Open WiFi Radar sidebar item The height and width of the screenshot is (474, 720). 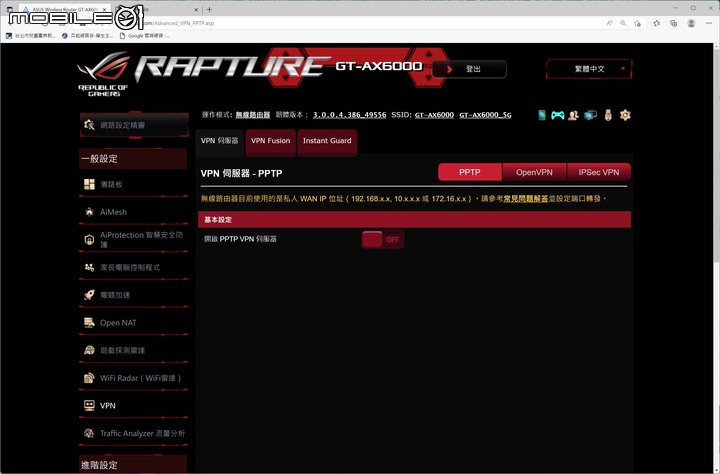click(133, 378)
